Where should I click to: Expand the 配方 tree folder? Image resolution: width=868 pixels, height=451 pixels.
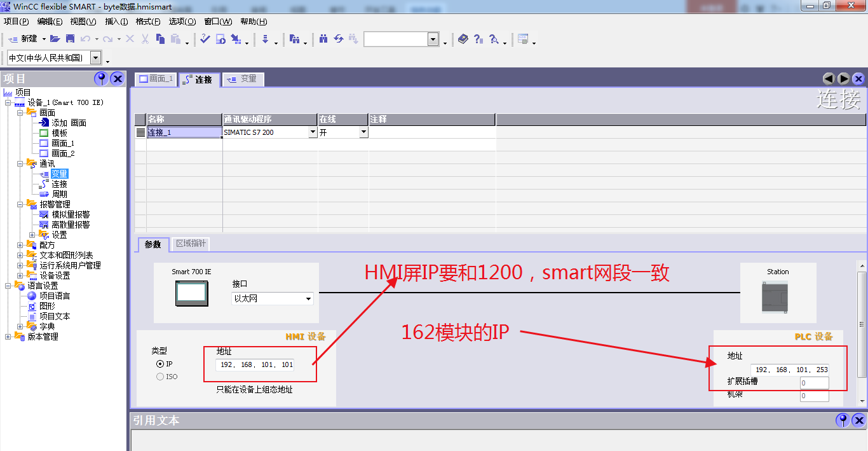(x=20, y=245)
